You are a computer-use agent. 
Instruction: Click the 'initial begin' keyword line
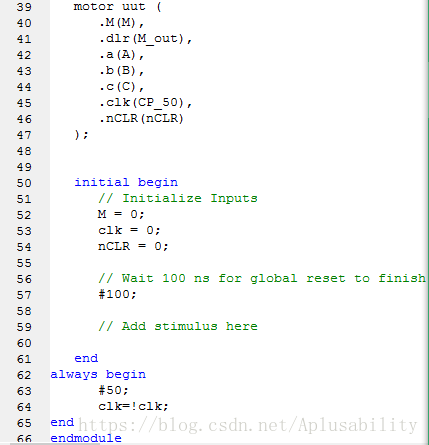(x=126, y=183)
